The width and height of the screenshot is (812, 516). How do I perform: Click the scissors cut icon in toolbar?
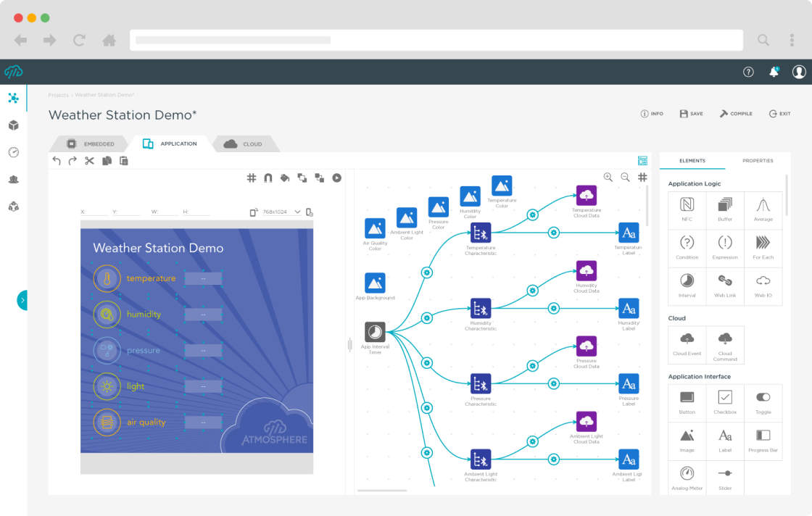[90, 161]
